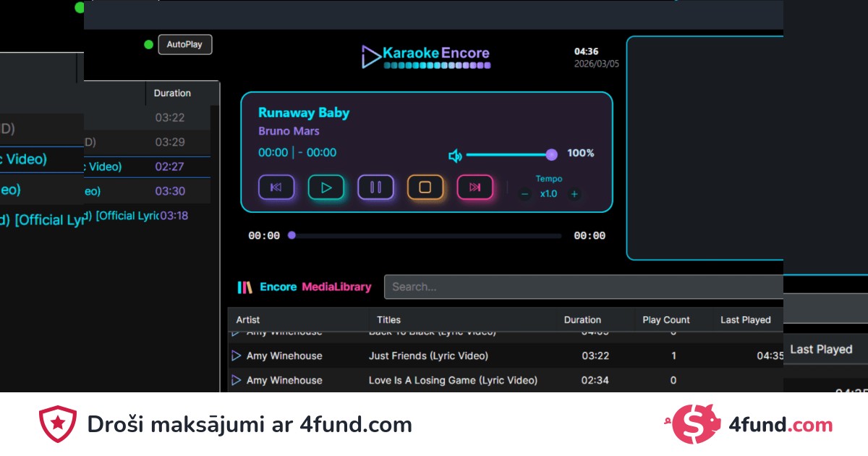
Task: Click 02:34 duration in library table
Action: point(595,380)
